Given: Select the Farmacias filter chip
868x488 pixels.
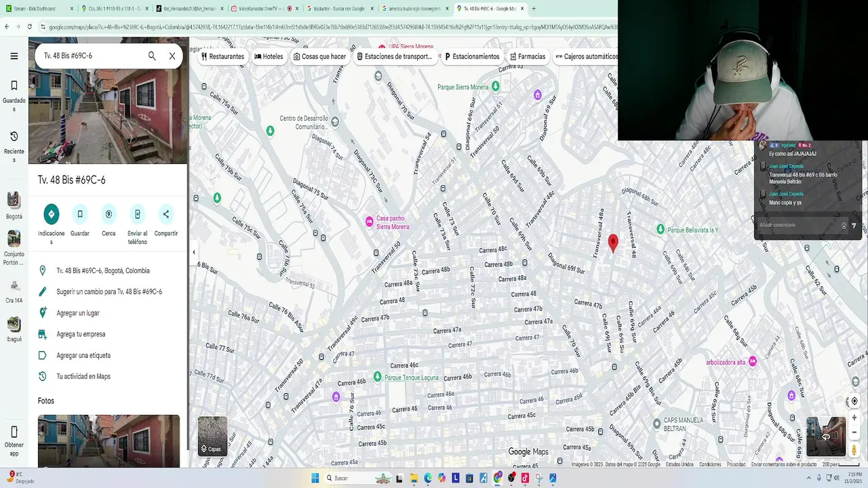Looking at the screenshot, I should [528, 57].
